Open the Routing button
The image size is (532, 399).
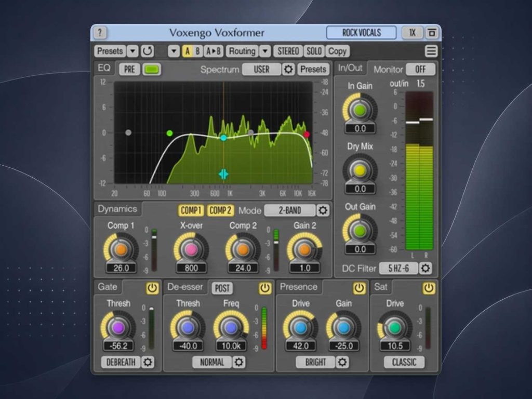coord(242,51)
